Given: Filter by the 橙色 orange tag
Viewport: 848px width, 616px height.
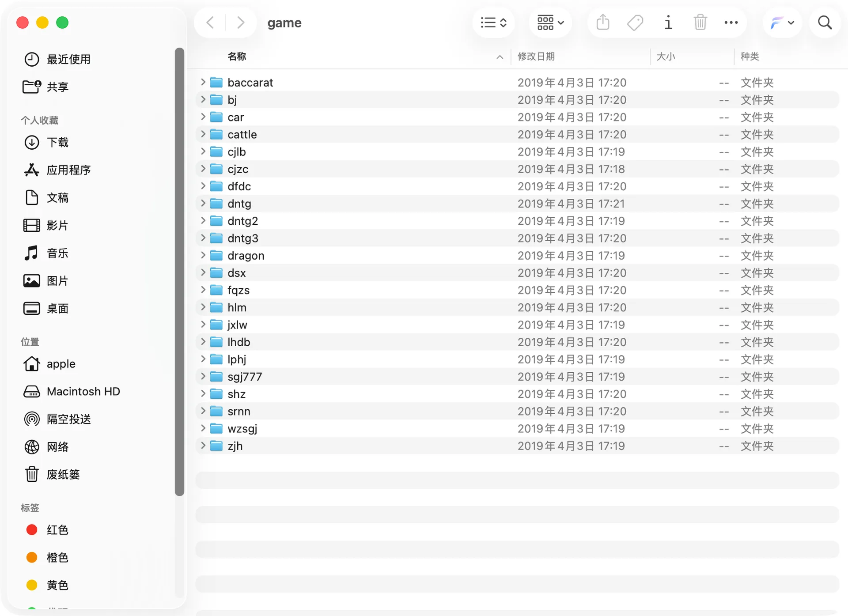Looking at the screenshot, I should [47, 557].
